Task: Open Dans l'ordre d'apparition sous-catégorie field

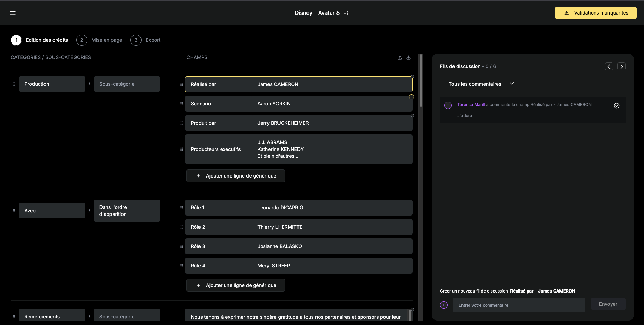Action: coord(127,211)
